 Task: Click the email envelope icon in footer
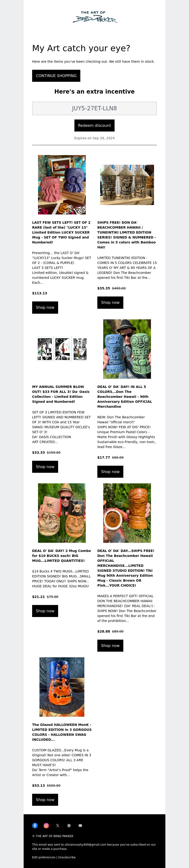80,825
